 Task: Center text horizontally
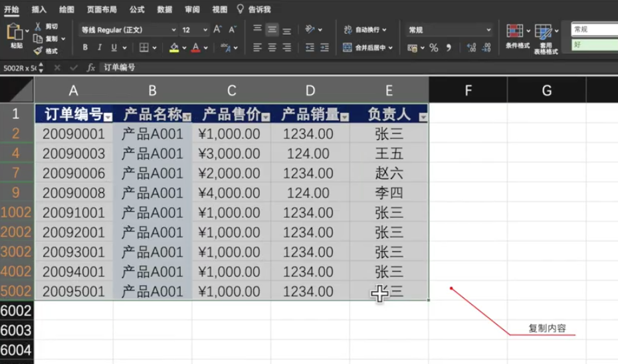[272, 48]
